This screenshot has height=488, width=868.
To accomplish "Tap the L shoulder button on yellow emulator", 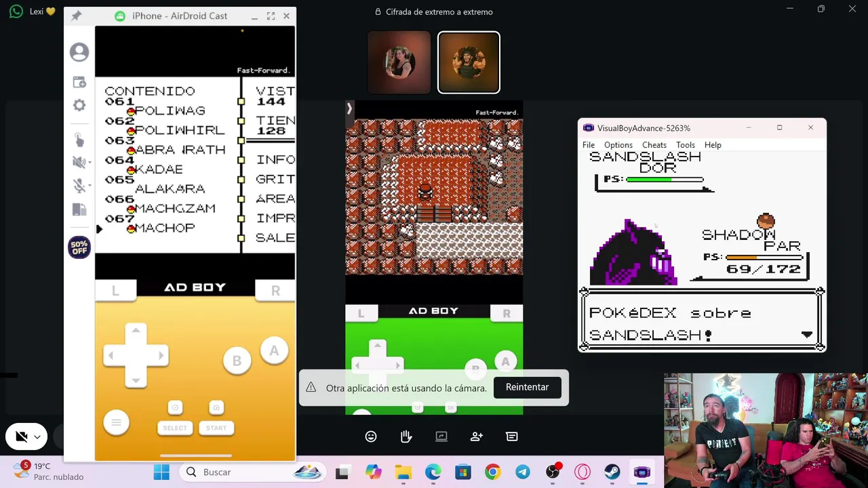I will pyautogui.click(x=115, y=291).
